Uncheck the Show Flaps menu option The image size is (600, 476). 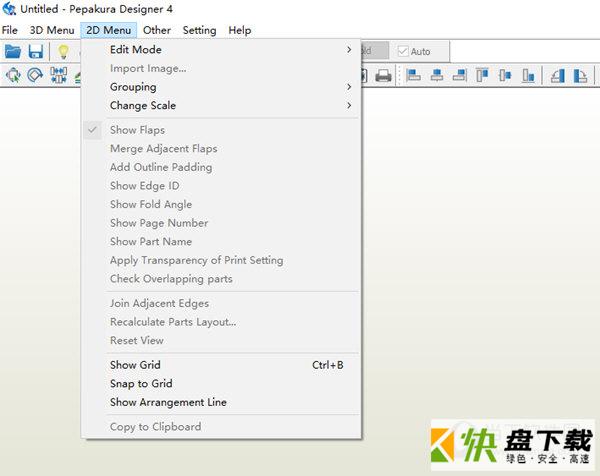221,130
